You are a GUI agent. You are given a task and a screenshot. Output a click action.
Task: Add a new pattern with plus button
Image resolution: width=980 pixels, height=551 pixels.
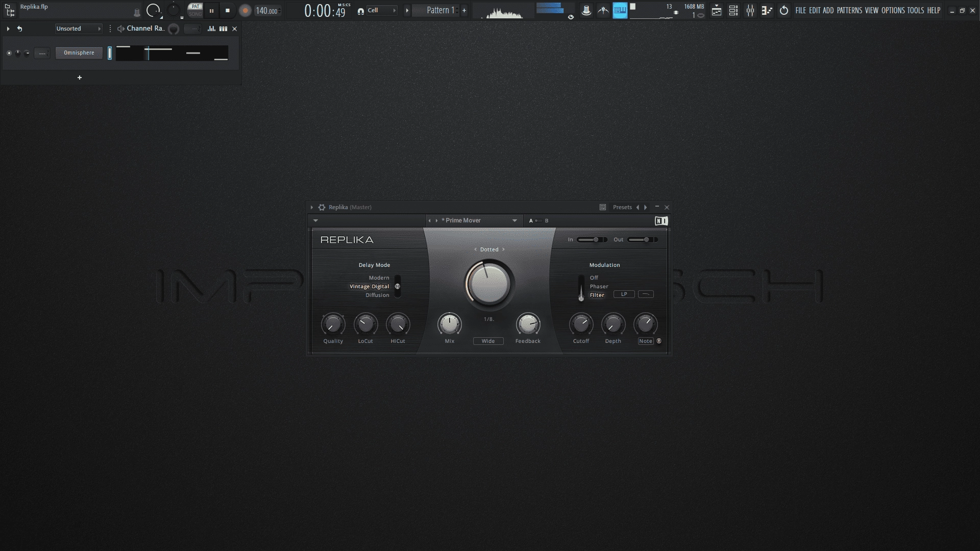464,10
